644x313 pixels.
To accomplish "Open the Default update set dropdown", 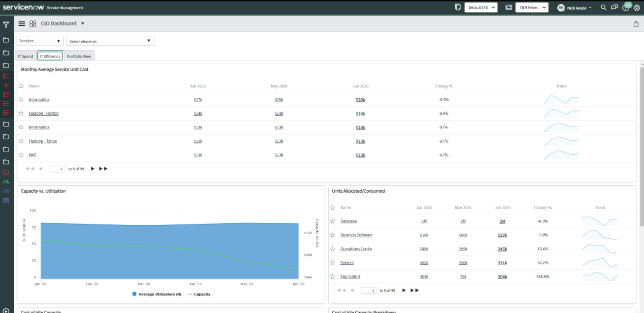I will pyautogui.click(x=481, y=7).
